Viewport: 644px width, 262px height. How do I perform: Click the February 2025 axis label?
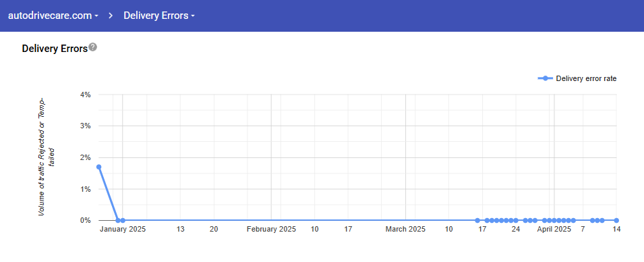click(271, 230)
